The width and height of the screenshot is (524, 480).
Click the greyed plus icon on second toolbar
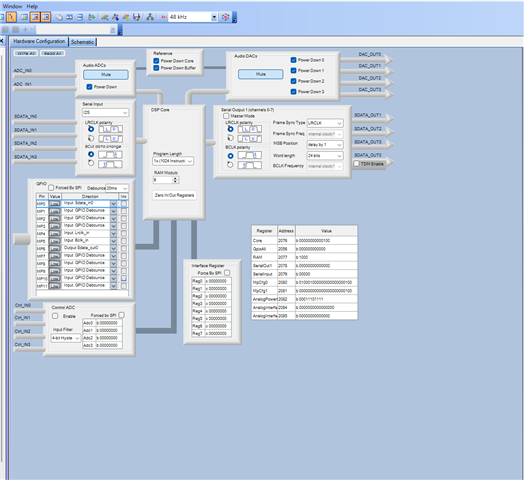click(x=25, y=30)
